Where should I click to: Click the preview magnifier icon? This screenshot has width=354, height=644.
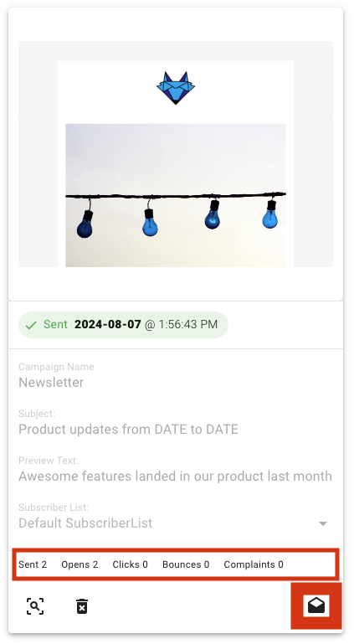(35, 606)
